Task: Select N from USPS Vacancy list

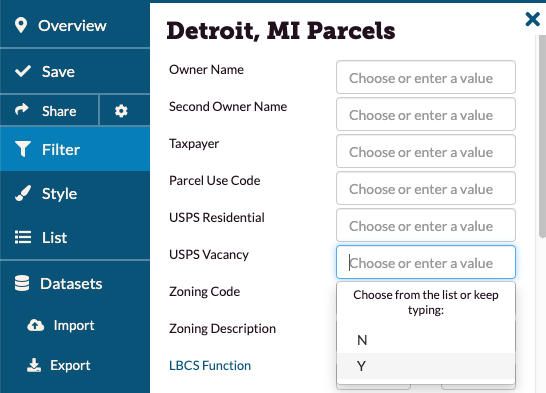Action: click(x=426, y=340)
